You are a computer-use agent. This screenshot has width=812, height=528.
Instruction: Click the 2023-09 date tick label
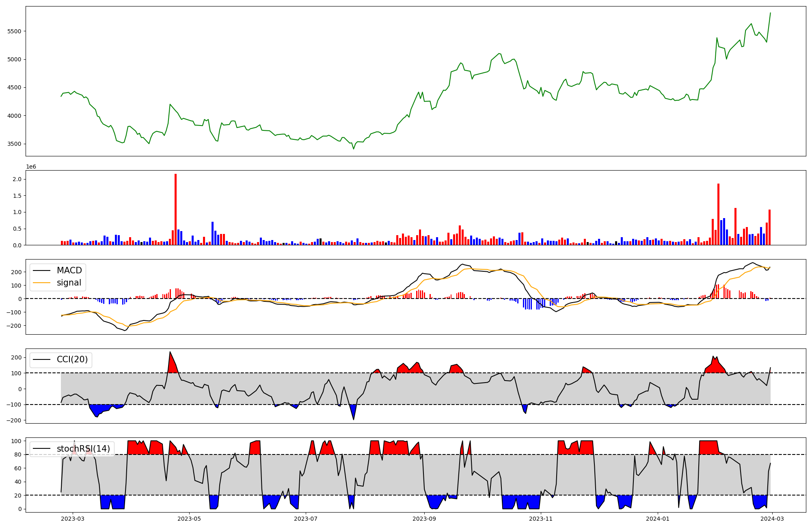tap(424, 518)
